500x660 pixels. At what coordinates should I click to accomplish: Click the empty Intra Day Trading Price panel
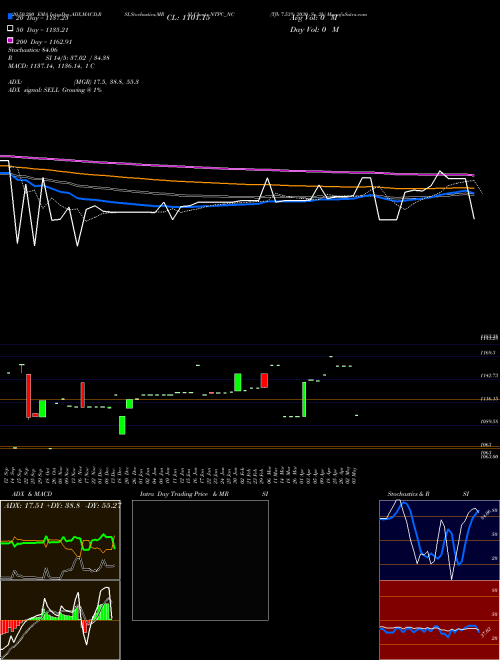click(x=200, y=560)
